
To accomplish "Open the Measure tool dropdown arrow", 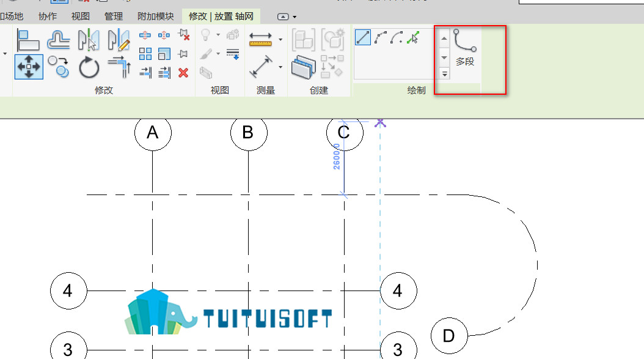I will (280, 40).
